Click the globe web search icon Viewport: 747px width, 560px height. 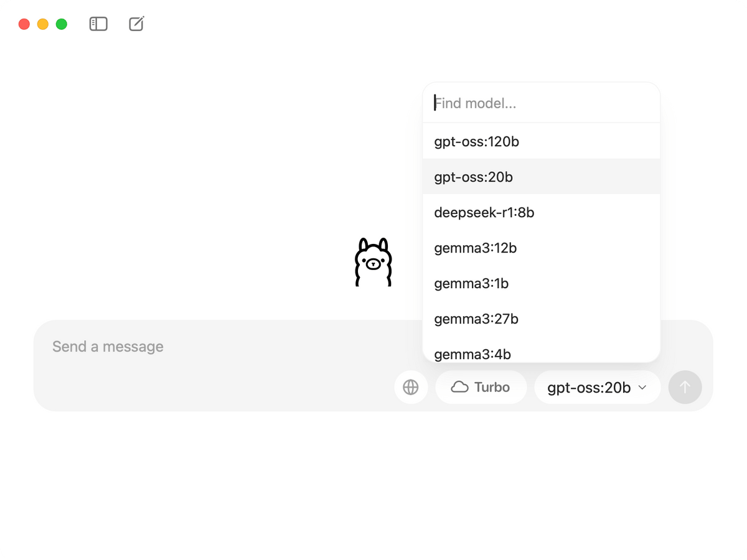[x=411, y=387]
